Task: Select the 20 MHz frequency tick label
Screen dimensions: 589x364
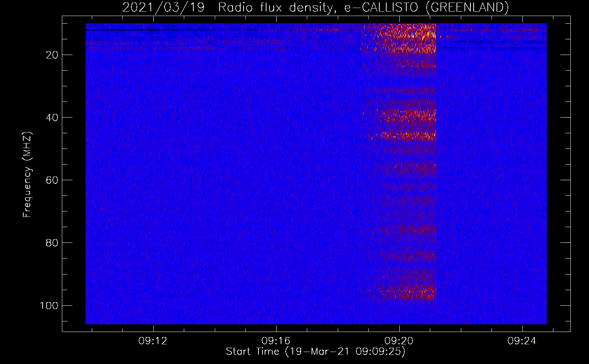Action: tap(52, 55)
